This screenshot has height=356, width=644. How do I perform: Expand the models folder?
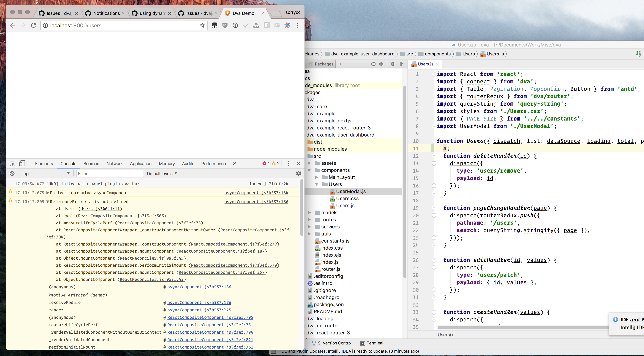pos(309,213)
